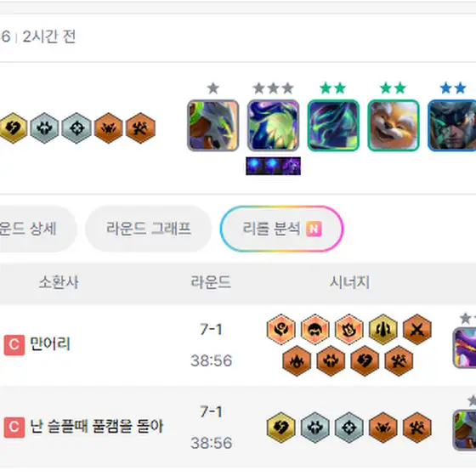Click the blue two-star champion portrait
Screen dimensions: 476x476
click(x=451, y=126)
